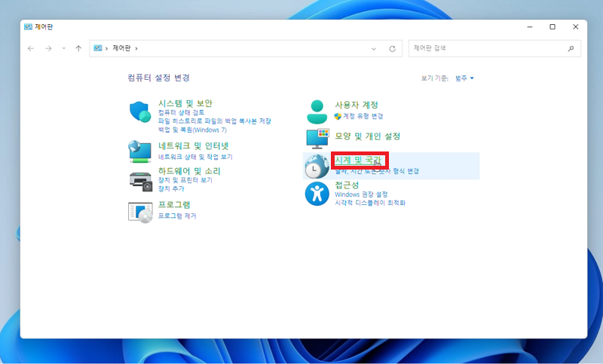Screen dimensions: 603x364
Task: Open 장치 및 프린터 보기 link
Action: tap(185, 180)
